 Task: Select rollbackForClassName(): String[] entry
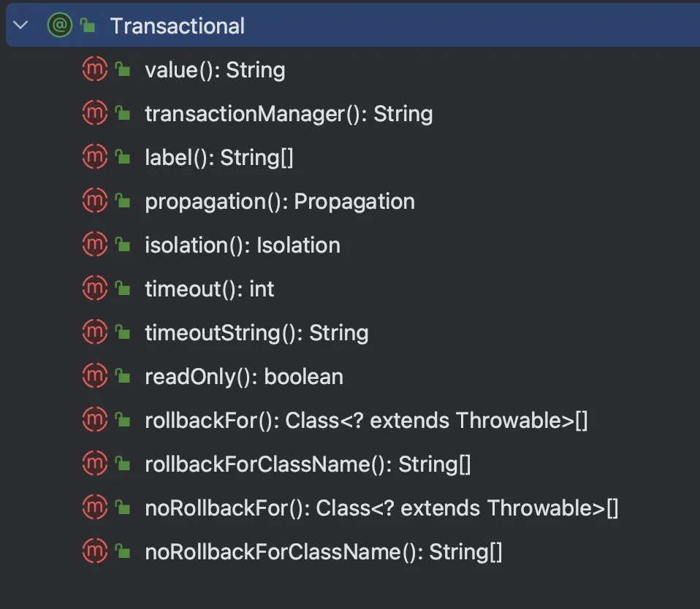[x=308, y=464]
